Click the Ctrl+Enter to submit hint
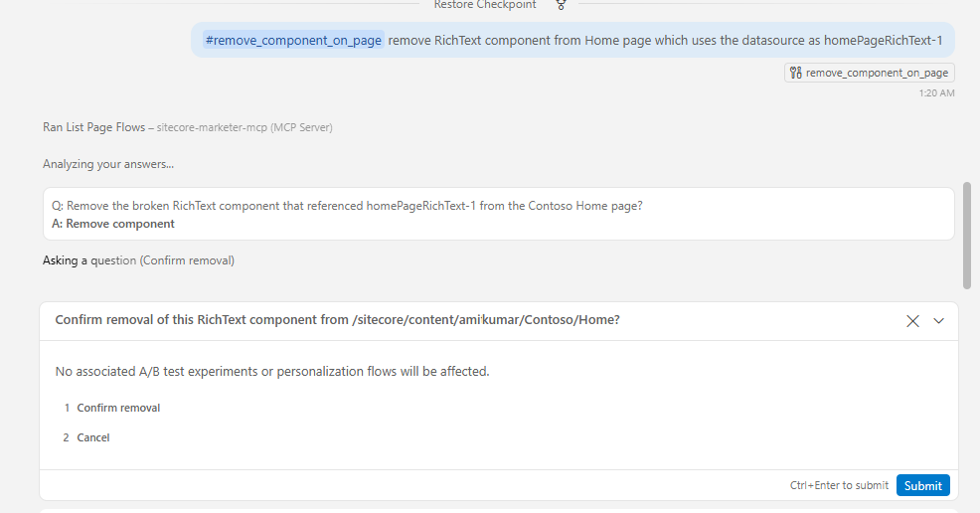The width and height of the screenshot is (980, 513). pyautogui.click(x=839, y=485)
